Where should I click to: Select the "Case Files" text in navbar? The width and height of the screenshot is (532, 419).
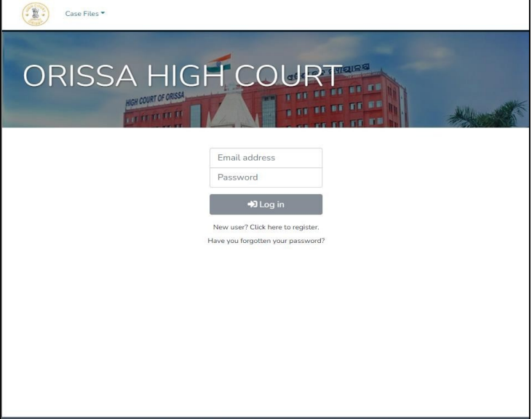coord(82,14)
